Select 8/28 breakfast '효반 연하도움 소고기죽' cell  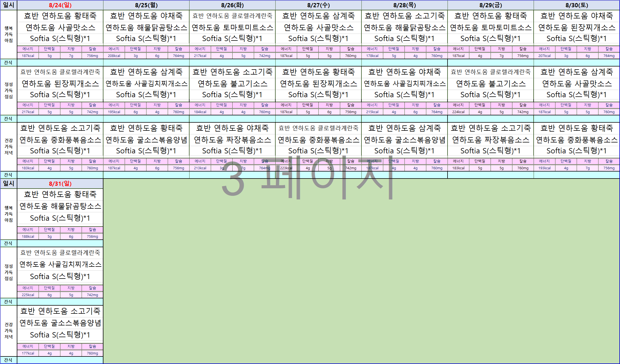[x=404, y=16]
